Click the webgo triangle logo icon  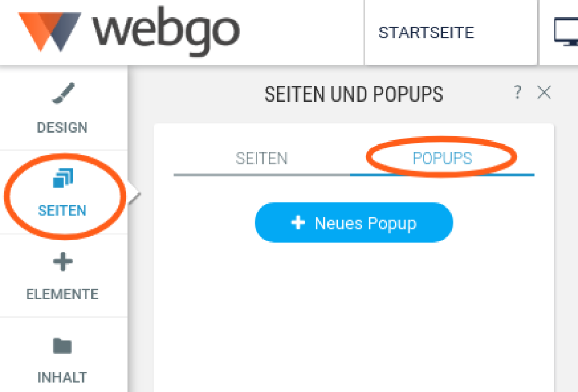coord(50,32)
